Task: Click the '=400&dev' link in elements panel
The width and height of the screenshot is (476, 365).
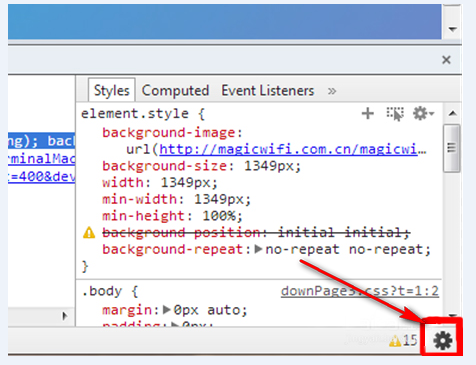Action: (x=42, y=176)
